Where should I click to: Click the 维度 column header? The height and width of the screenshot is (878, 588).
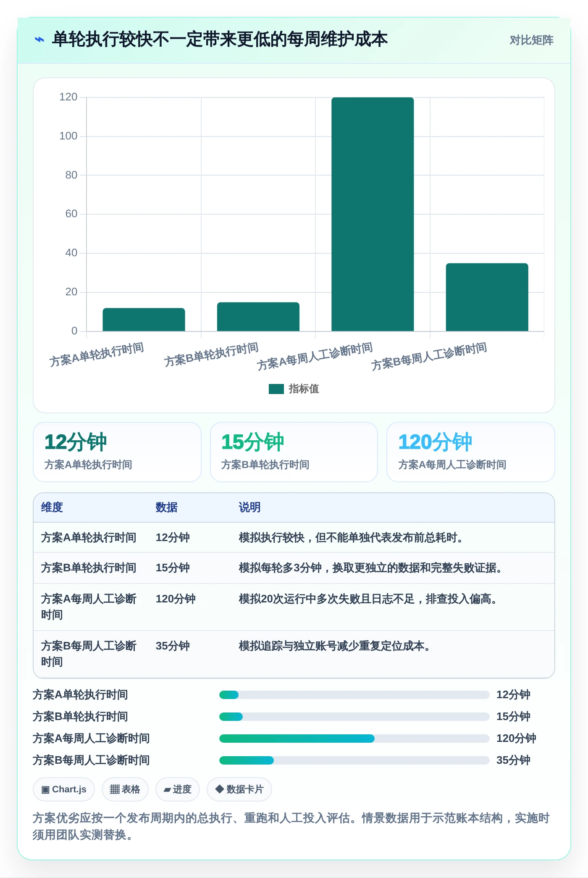point(52,507)
